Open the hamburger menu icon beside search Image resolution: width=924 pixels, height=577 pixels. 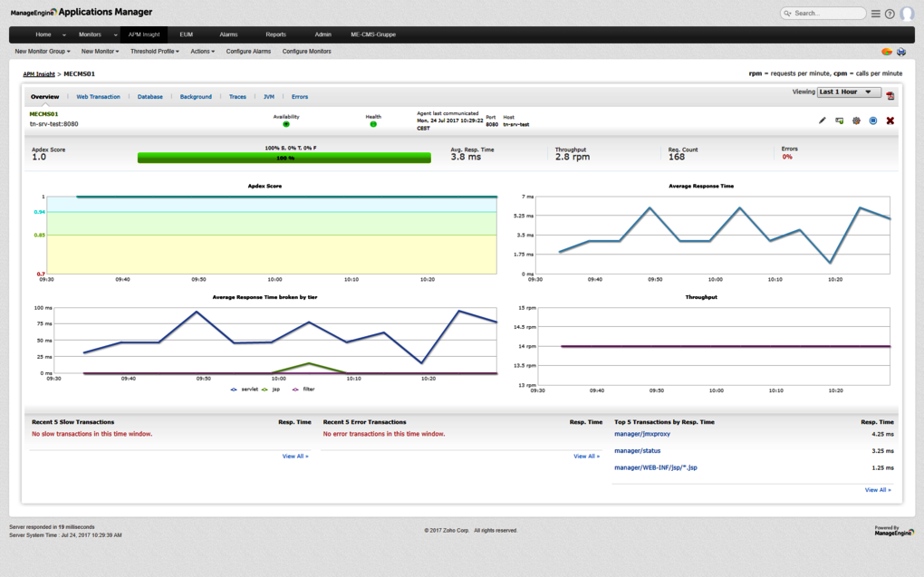click(876, 14)
